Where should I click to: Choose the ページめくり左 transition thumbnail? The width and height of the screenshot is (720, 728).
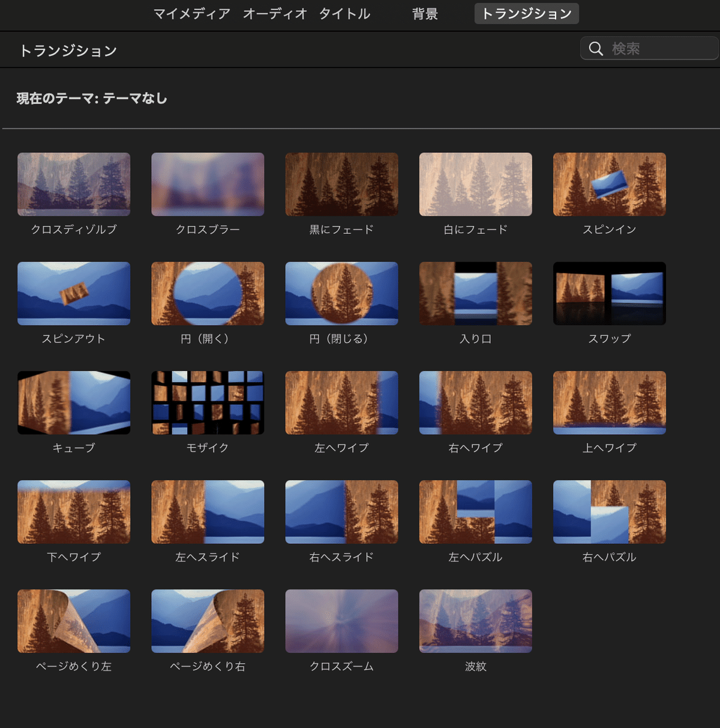click(74, 621)
